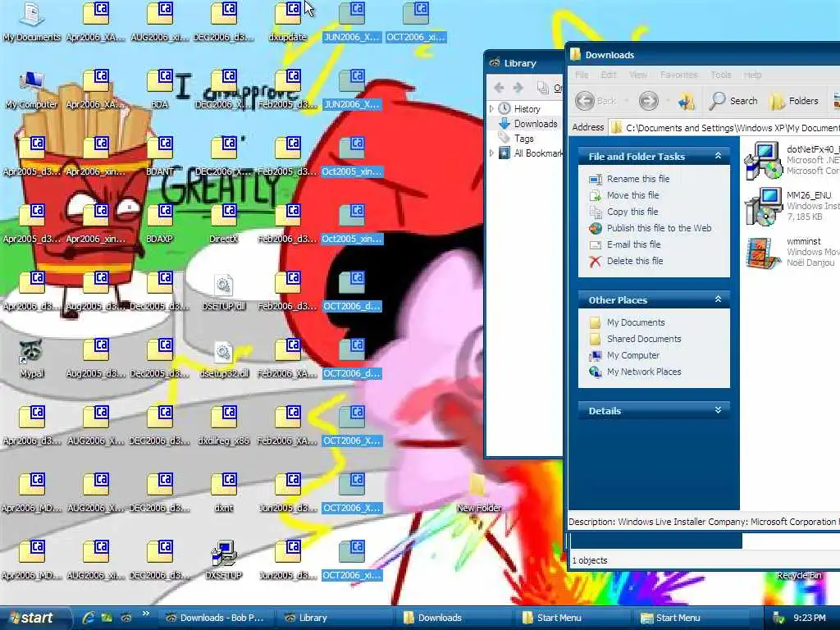Select History in Library sidebar
Viewport: 840px width, 630px height.
(527, 109)
